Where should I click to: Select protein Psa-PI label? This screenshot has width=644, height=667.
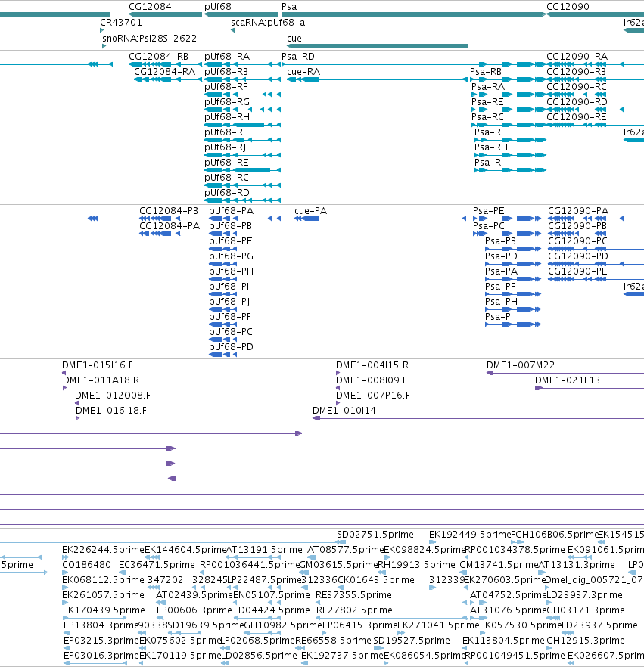pyautogui.click(x=499, y=317)
